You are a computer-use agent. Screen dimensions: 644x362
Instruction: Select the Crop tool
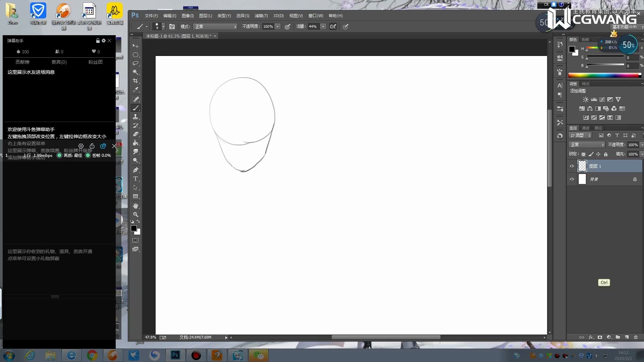point(136,81)
